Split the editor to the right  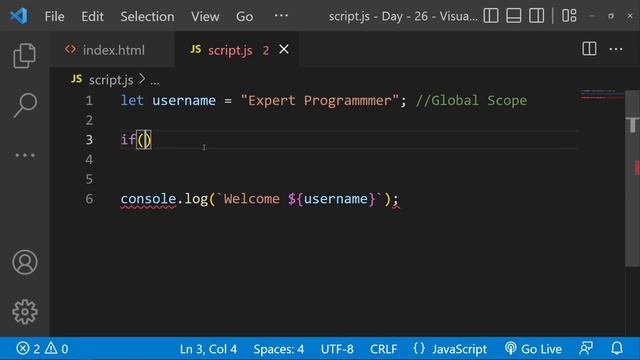tap(589, 49)
